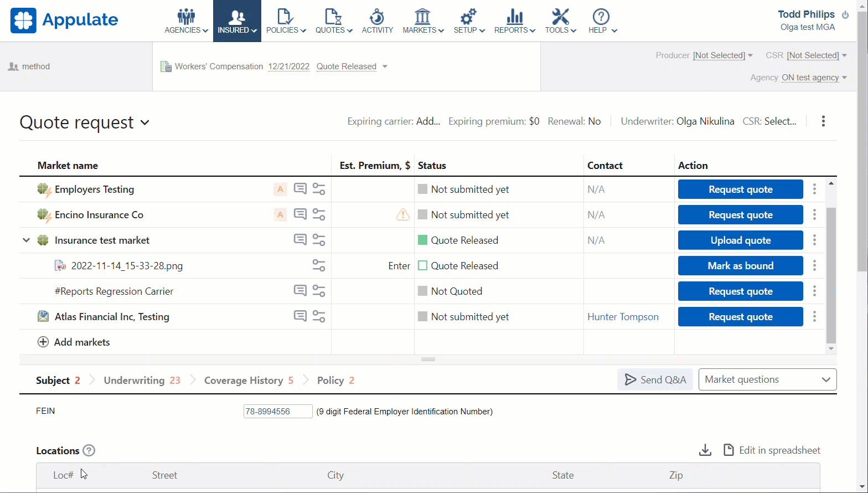The width and height of the screenshot is (868, 493).
Task: Click the A badge for Employers Testing
Action: (280, 189)
